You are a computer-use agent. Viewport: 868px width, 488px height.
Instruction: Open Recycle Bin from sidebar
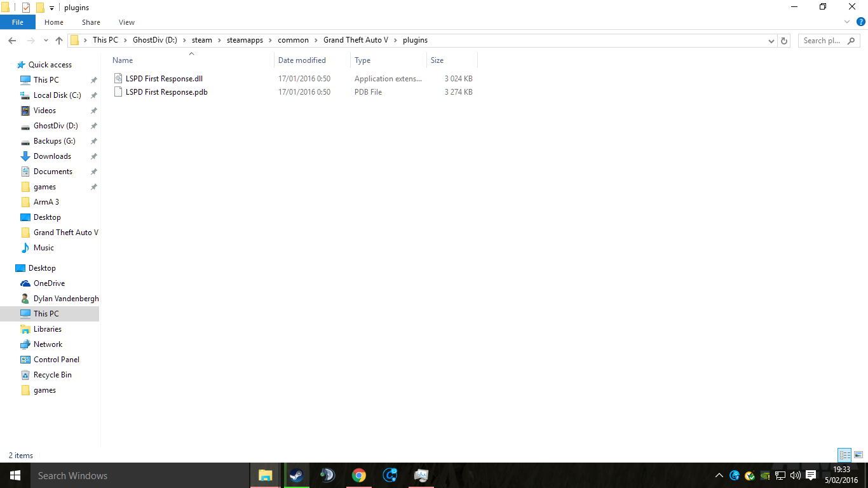(x=53, y=375)
